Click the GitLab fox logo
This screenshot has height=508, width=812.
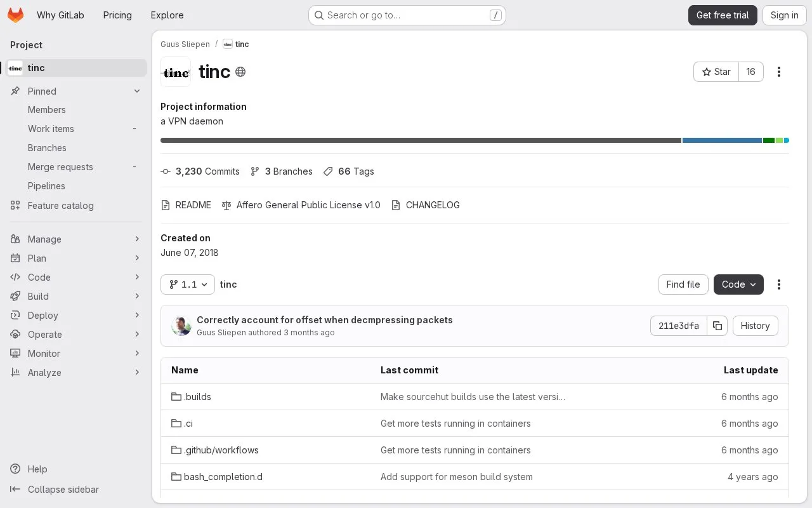click(x=16, y=15)
